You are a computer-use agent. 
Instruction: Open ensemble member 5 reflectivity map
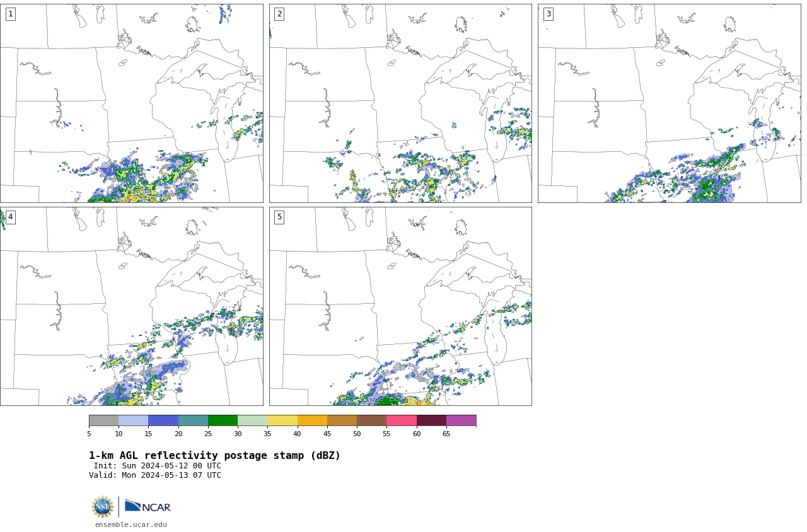tap(400, 306)
